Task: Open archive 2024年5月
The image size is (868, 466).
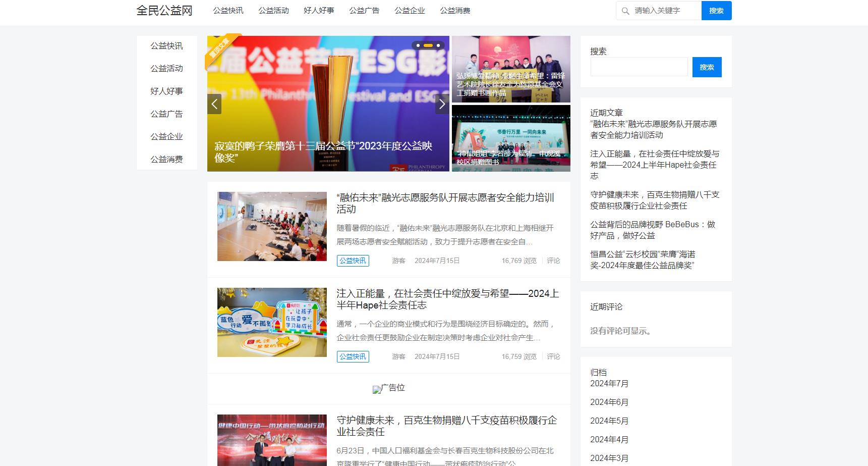Action: (609, 421)
